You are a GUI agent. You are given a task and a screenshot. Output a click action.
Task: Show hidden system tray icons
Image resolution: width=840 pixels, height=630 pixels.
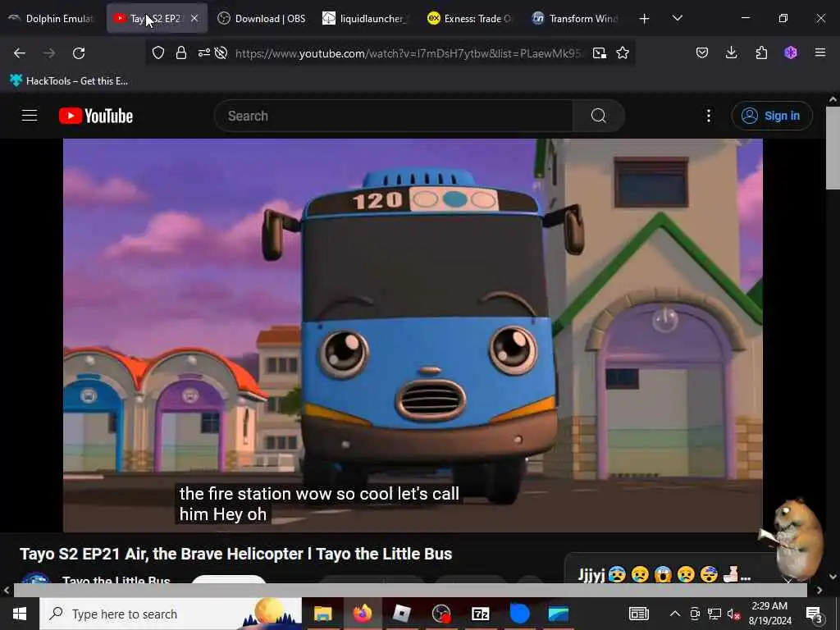click(675, 614)
